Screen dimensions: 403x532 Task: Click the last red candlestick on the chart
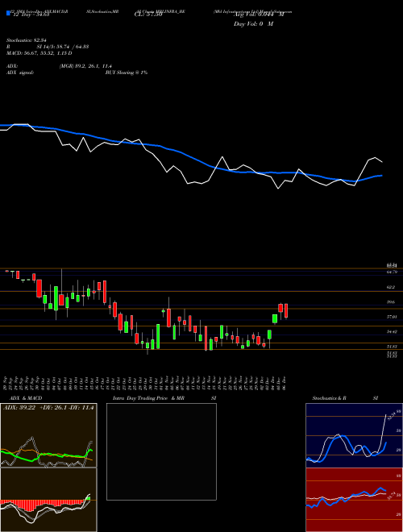coord(286,311)
